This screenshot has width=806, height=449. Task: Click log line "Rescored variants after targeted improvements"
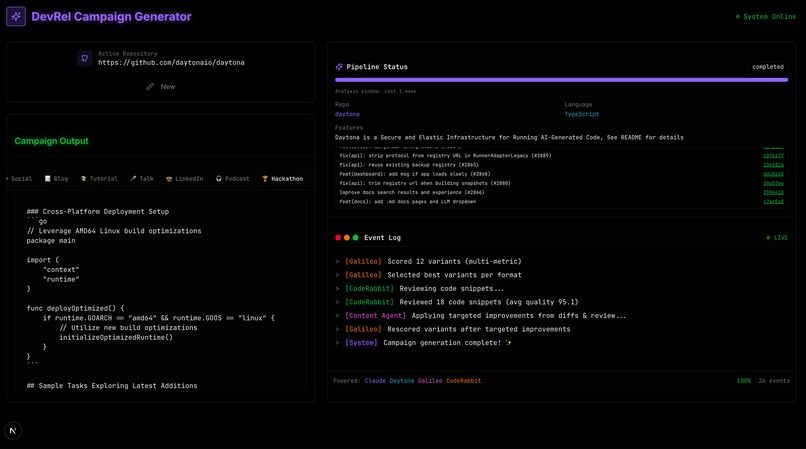[x=479, y=329]
